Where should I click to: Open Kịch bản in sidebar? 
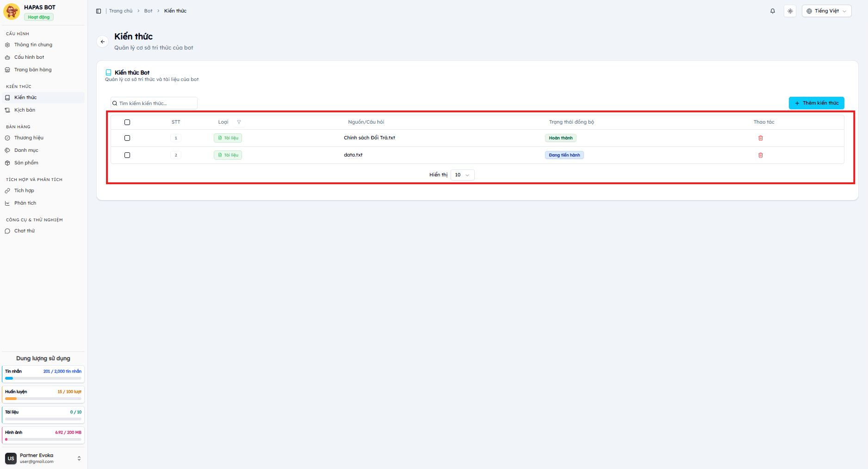(x=43, y=110)
